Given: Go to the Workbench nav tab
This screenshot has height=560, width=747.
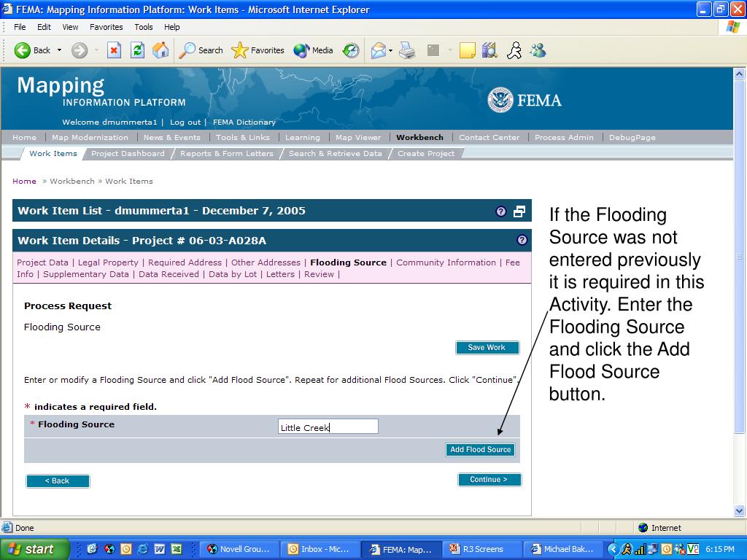Looking at the screenshot, I should [x=419, y=137].
